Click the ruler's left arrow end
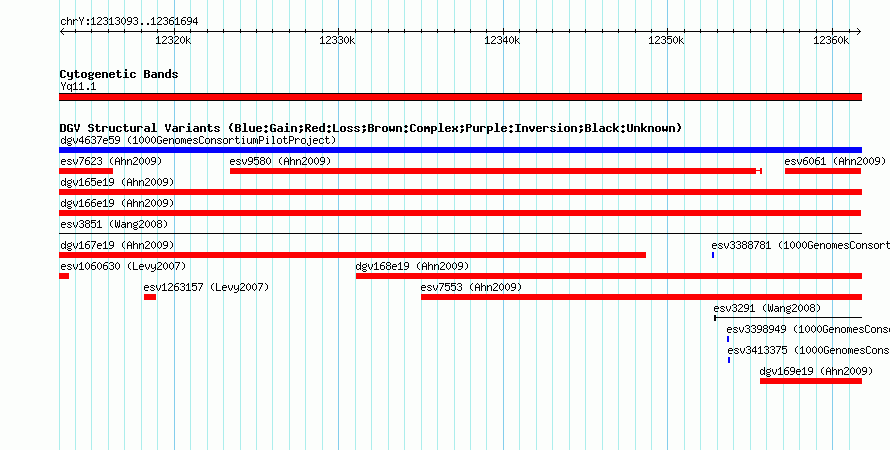 (x=62, y=32)
